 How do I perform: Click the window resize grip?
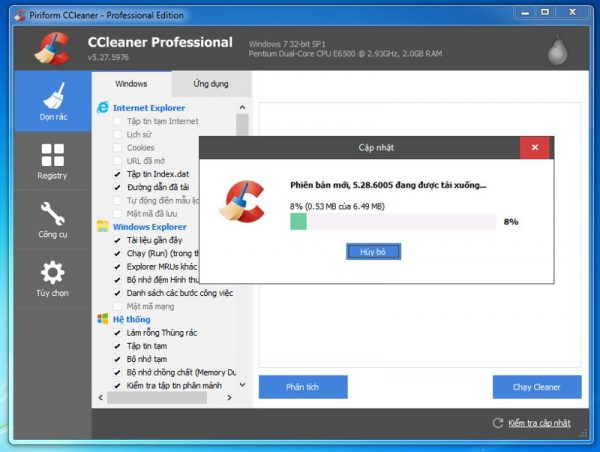point(583,434)
